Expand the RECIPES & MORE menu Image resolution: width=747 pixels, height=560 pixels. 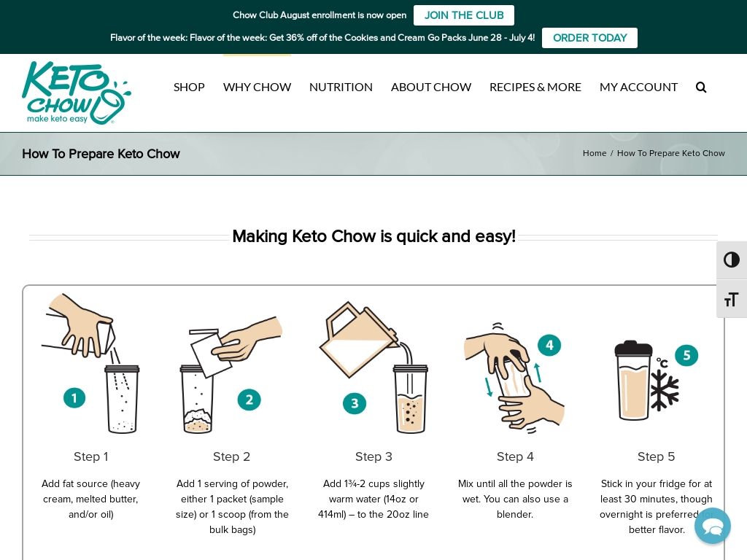pos(535,87)
